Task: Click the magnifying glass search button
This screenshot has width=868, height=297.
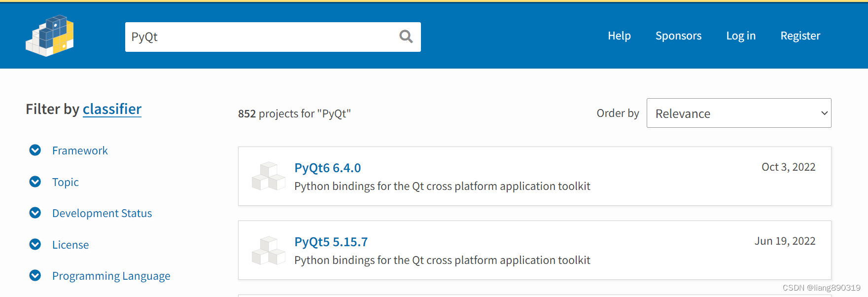Action: (x=406, y=37)
